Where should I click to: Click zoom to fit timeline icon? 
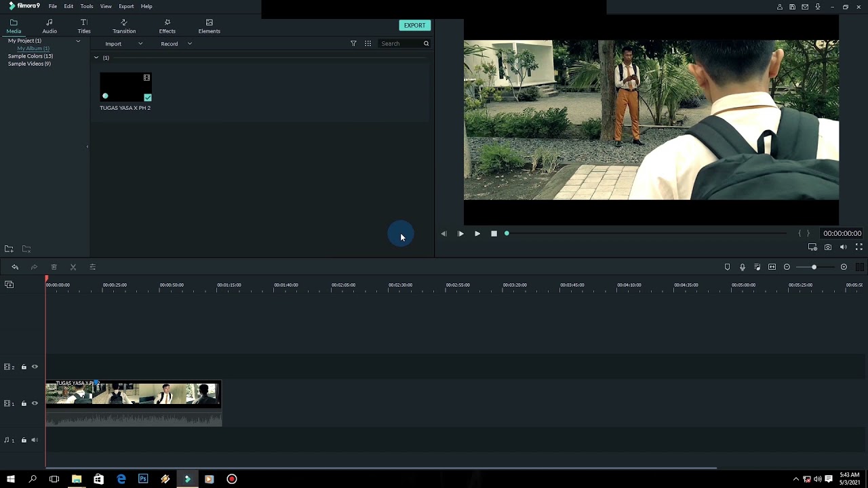[772, 267]
